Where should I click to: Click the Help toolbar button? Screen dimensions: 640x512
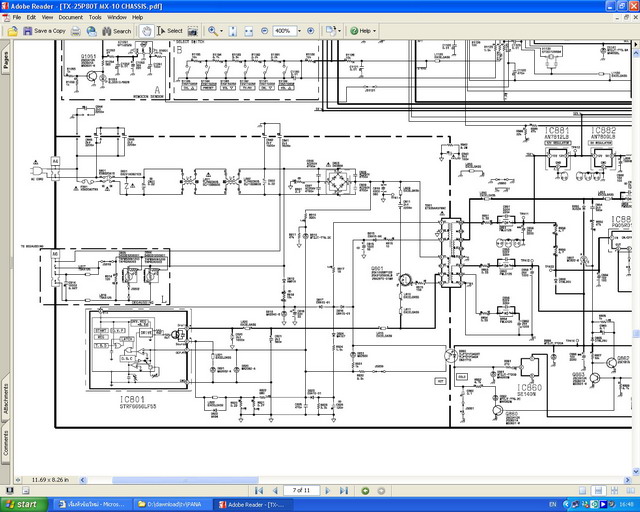pos(360,31)
